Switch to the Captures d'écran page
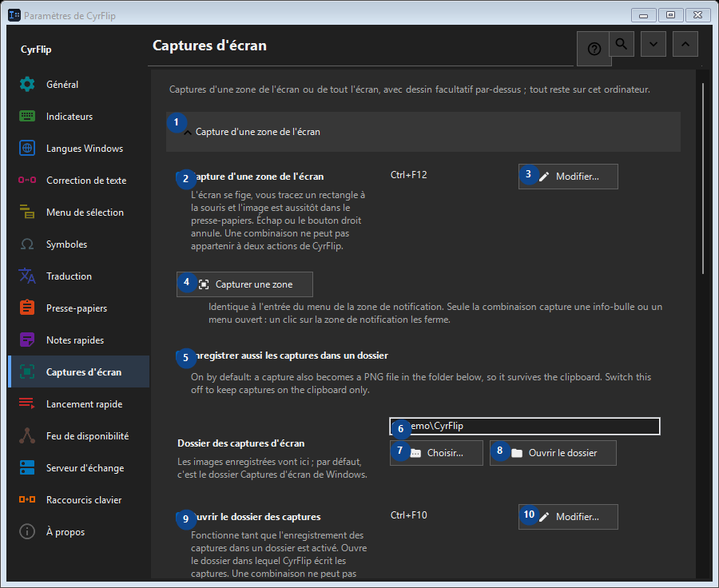Screen dimensions: 719x588 coord(79,371)
